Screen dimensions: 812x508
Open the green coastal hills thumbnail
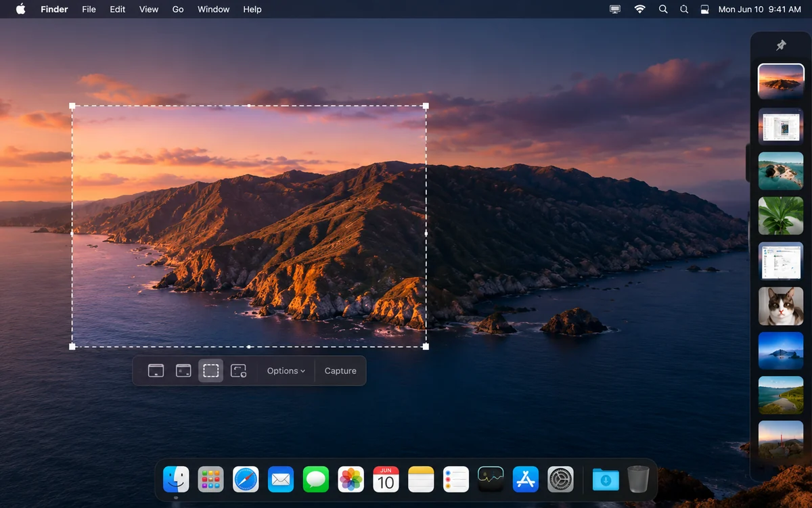coord(781,395)
